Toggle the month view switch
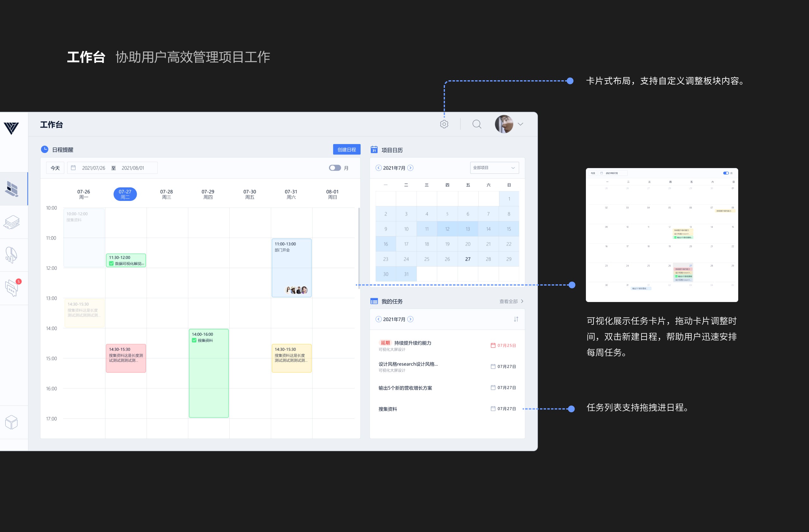The width and height of the screenshot is (809, 532). click(334, 168)
